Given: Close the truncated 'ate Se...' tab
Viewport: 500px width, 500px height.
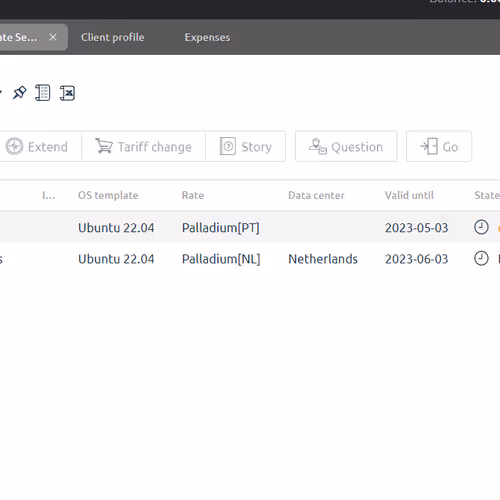Looking at the screenshot, I should [x=53, y=37].
